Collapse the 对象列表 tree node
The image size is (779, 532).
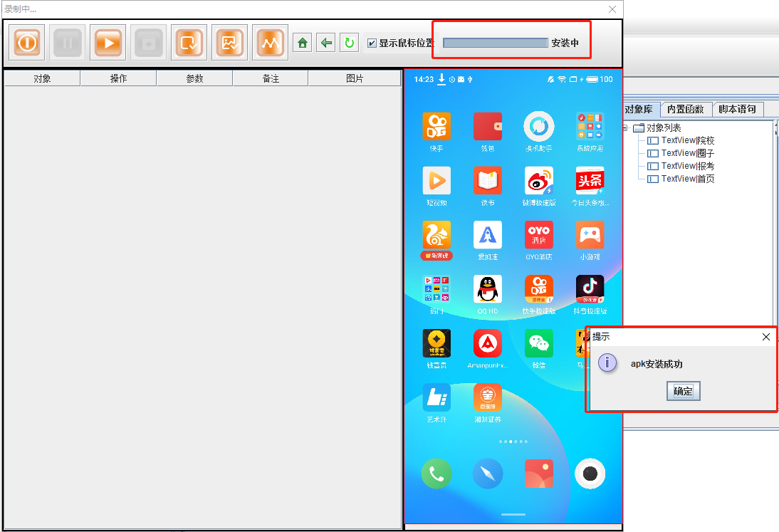pos(625,128)
